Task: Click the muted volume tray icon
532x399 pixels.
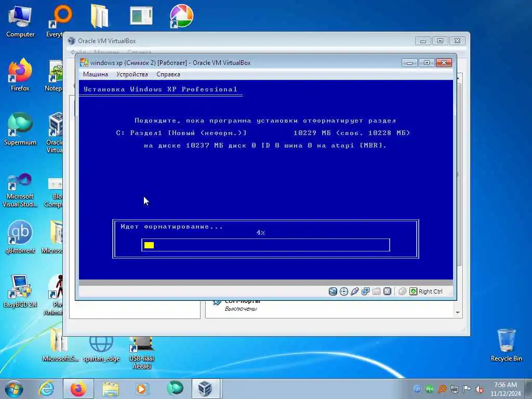Action: [480, 389]
